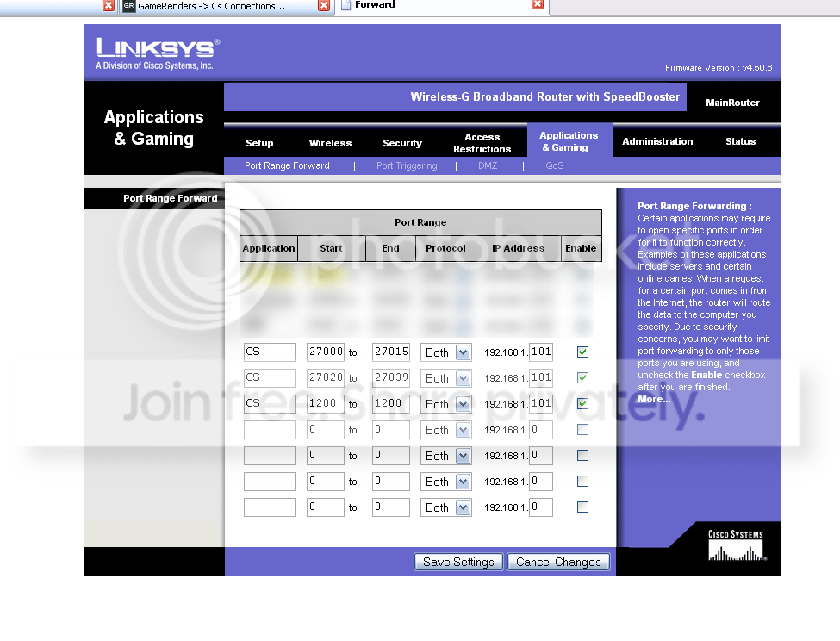The height and width of the screenshot is (641, 840).
Task: Open Protocol dropdown in second empty row
Action: [445, 456]
